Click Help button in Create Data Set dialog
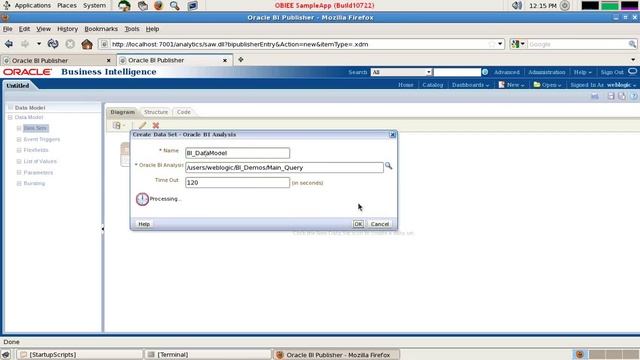The height and width of the screenshot is (360, 640). pyautogui.click(x=144, y=224)
